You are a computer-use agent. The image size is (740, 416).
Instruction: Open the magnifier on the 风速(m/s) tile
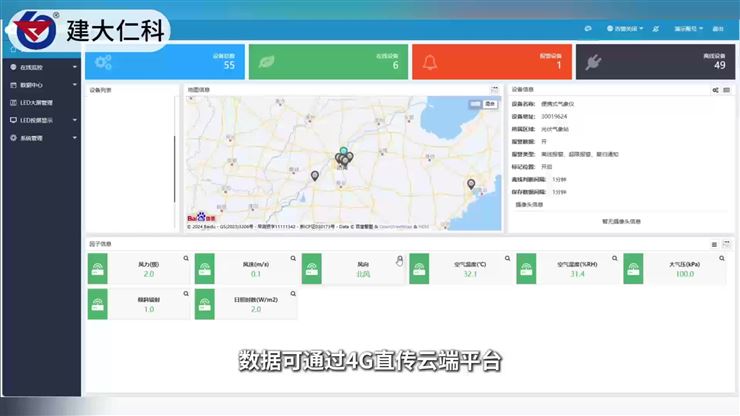click(x=293, y=258)
